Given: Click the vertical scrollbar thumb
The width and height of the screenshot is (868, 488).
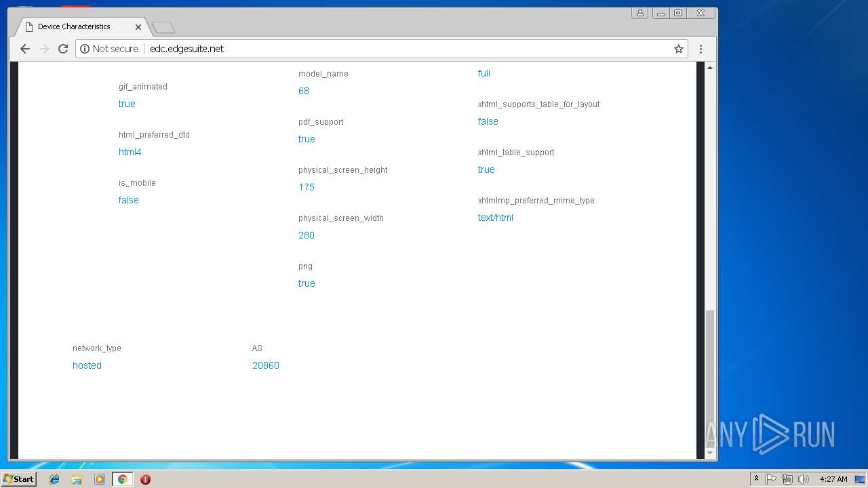Looking at the screenshot, I should point(710,378).
